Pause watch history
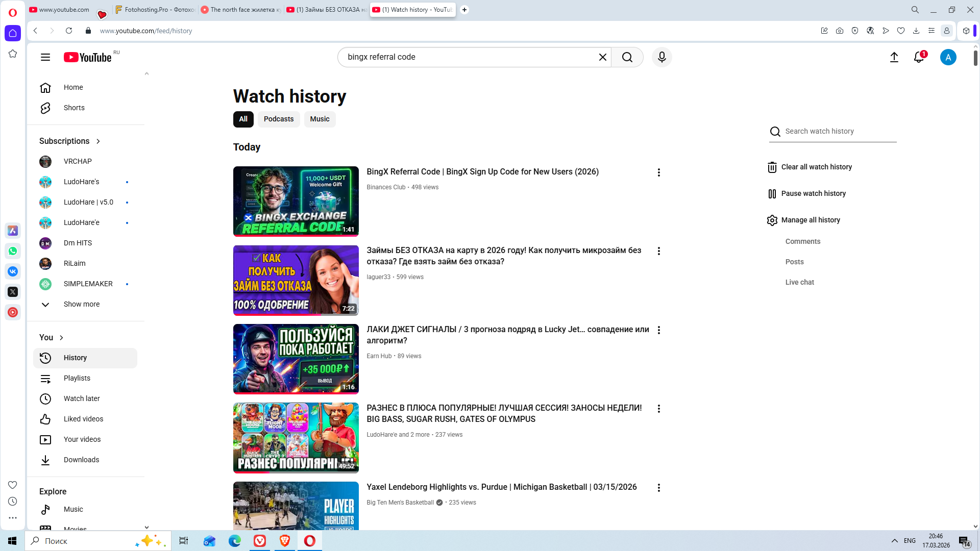 tap(813, 193)
